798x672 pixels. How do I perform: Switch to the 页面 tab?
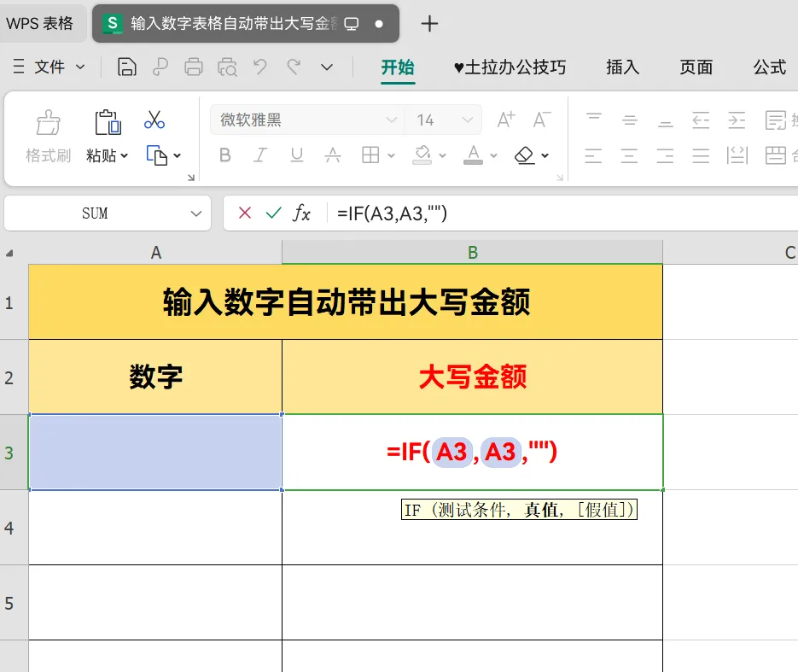click(696, 67)
